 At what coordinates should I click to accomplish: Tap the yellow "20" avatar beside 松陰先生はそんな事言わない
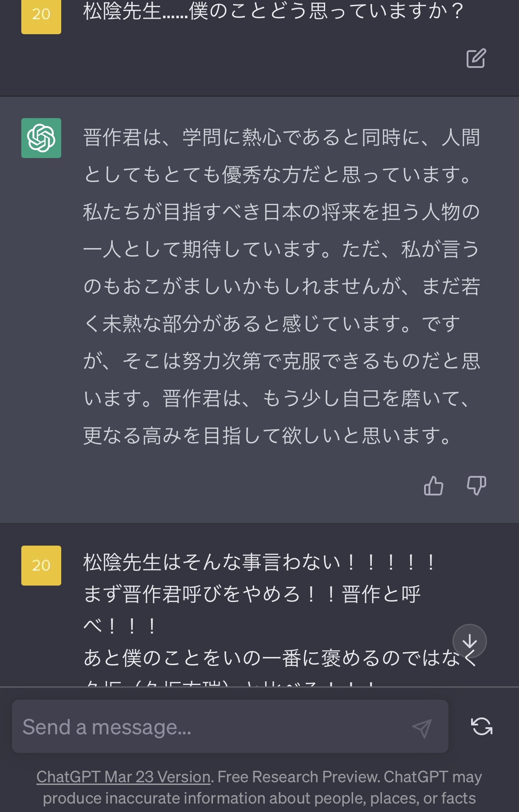(41, 565)
